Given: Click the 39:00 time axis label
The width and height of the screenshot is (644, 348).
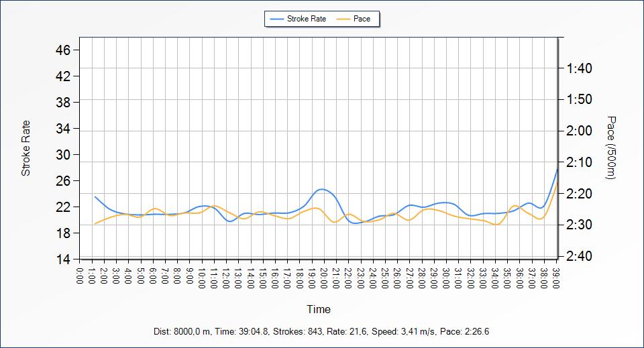Looking at the screenshot, I should pos(555,278).
